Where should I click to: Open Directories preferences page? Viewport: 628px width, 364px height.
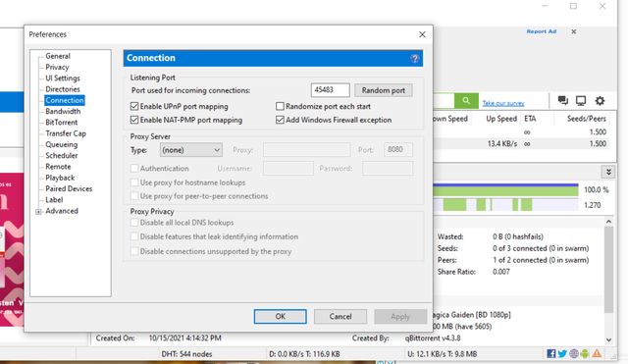pyautogui.click(x=63, y=89)
